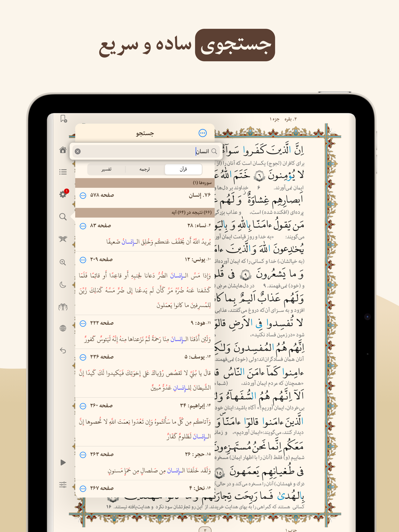Viewport: 399px width, 532px height.
Task: Click verse text of یونس ۱۲ result
Action: (x=145, y=290)
